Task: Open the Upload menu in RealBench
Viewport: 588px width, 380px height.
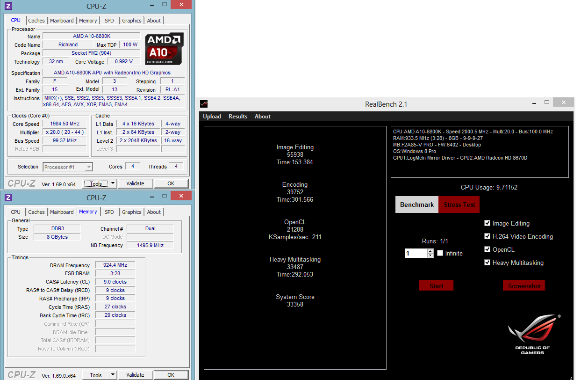Action: tap(212, 117)
